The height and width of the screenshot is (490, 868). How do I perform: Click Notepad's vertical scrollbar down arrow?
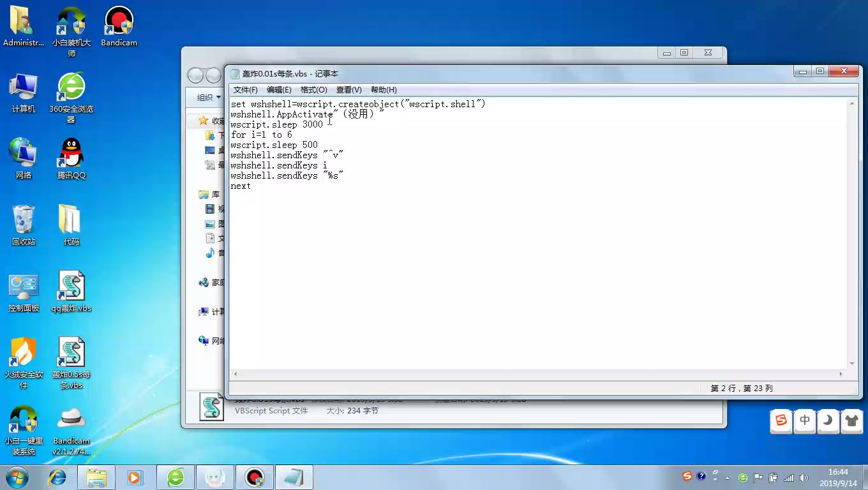click(x=852, y=364)
